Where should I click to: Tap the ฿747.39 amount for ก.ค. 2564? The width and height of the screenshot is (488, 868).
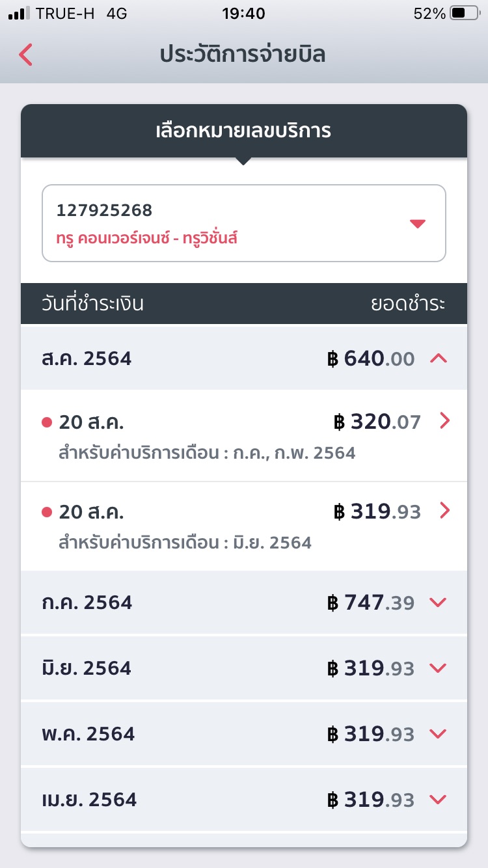coord(371,603)
